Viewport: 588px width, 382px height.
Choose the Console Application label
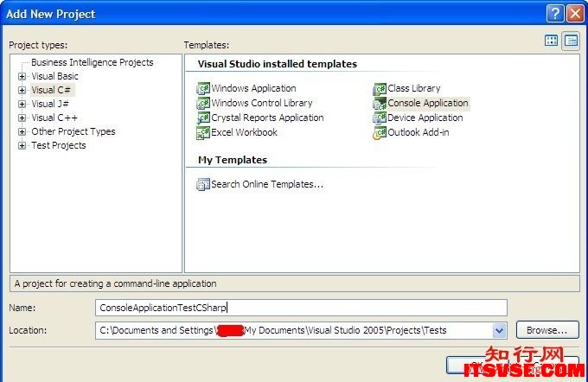pyautogui.click(x=428, y=103)
